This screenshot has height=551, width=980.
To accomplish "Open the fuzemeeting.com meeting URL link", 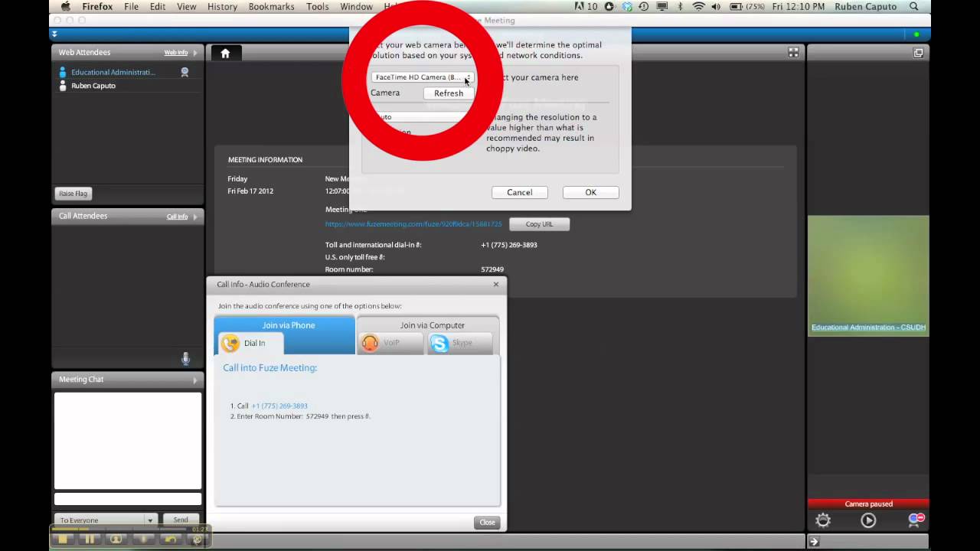I will pyautogui.click(x=413, y=224).
